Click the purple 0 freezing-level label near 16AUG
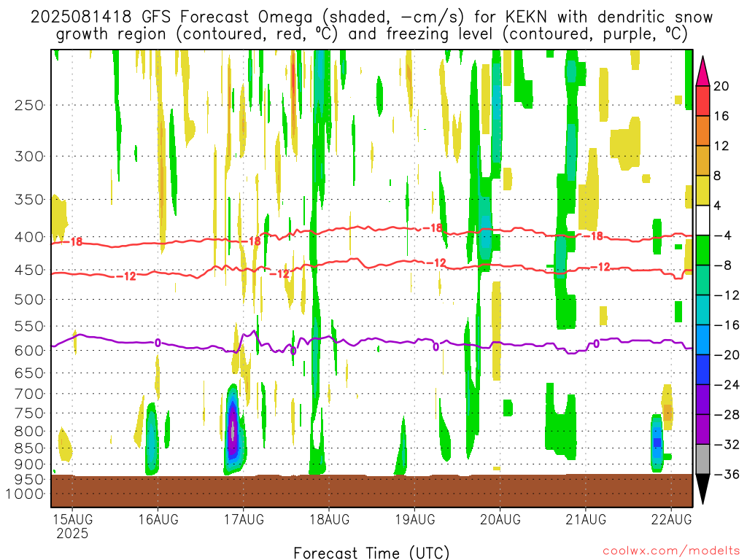 click(158, 343)
